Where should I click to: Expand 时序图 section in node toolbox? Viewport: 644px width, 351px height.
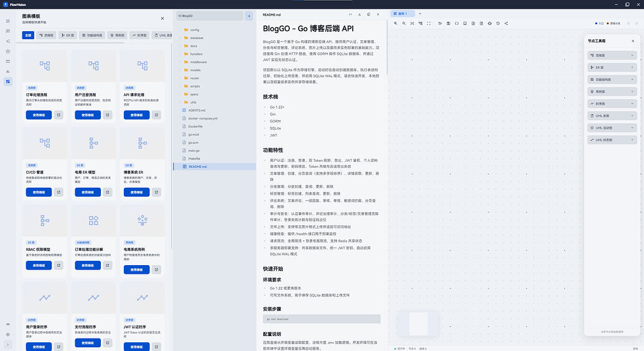coord(612,103)
